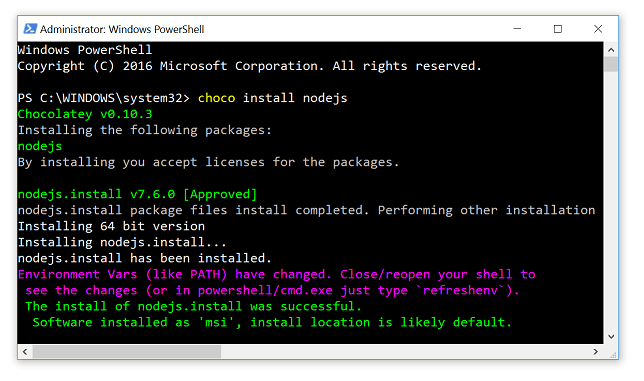Minimize the PowerShell window
Screen dimensions: 644x381
[x=517, y=29]
